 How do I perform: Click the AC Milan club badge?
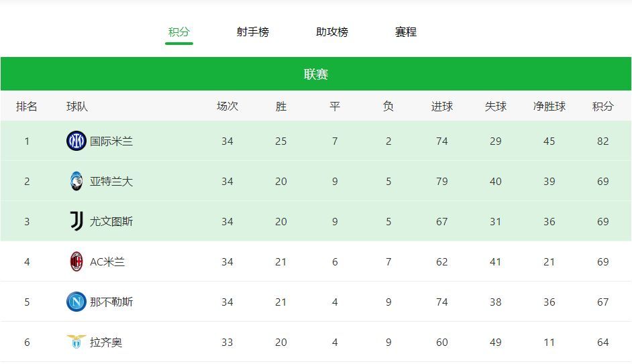click(x=76, y=261)
